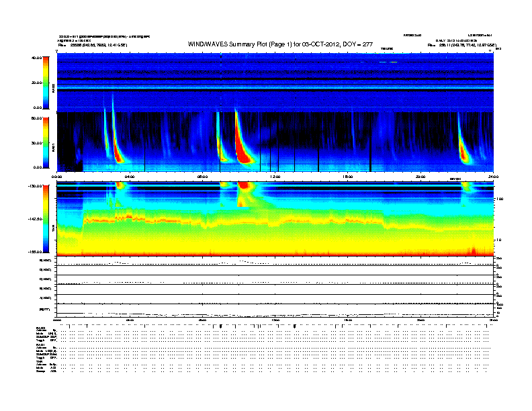
Task: Click the 12:00 time label under RAD1 panel
Action: point(275,177)
